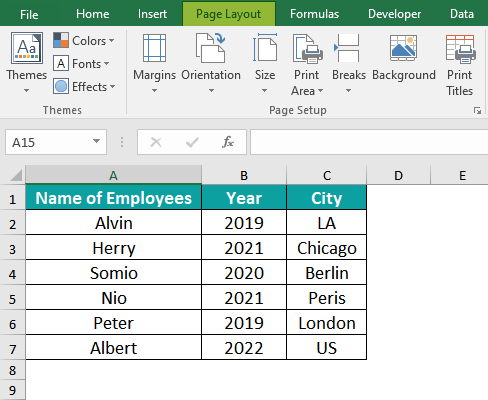Click the page Size icon
The image size is (488, 400).
(x=265, y=48)
